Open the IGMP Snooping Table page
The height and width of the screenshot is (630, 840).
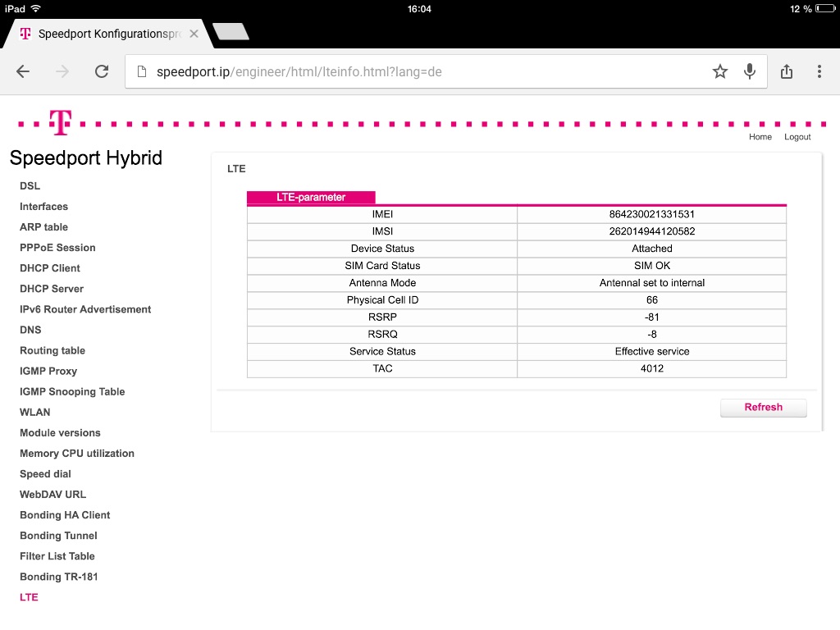[x=72, y=391]
